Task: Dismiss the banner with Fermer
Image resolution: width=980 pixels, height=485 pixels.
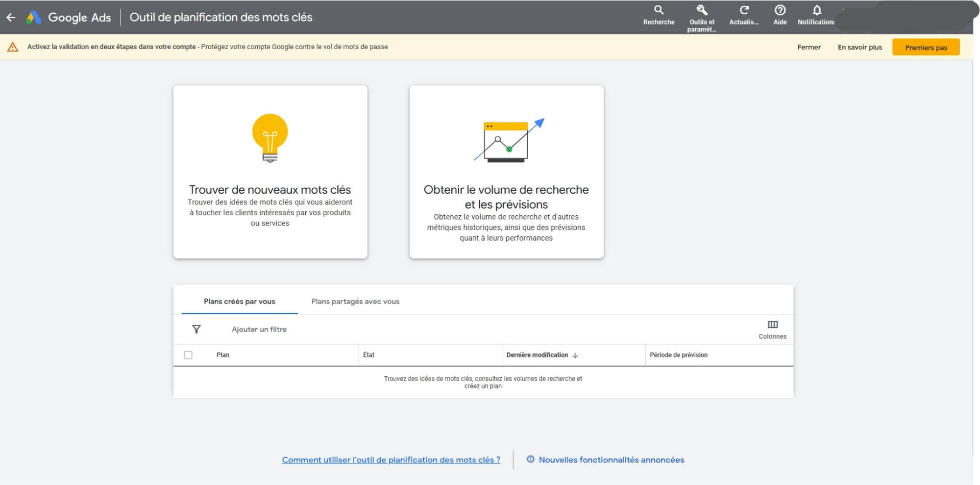Action: [808, 47]
